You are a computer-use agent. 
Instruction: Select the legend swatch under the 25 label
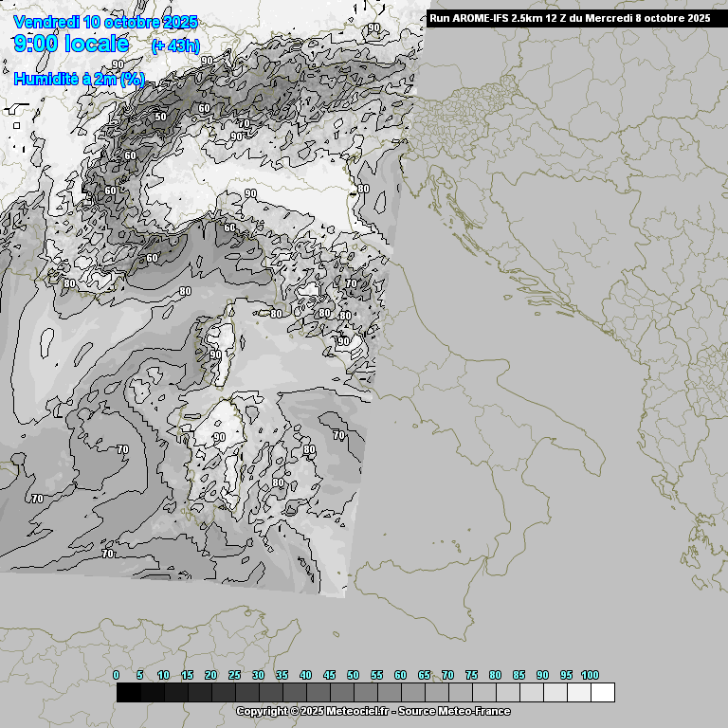(x=246, y=693)
